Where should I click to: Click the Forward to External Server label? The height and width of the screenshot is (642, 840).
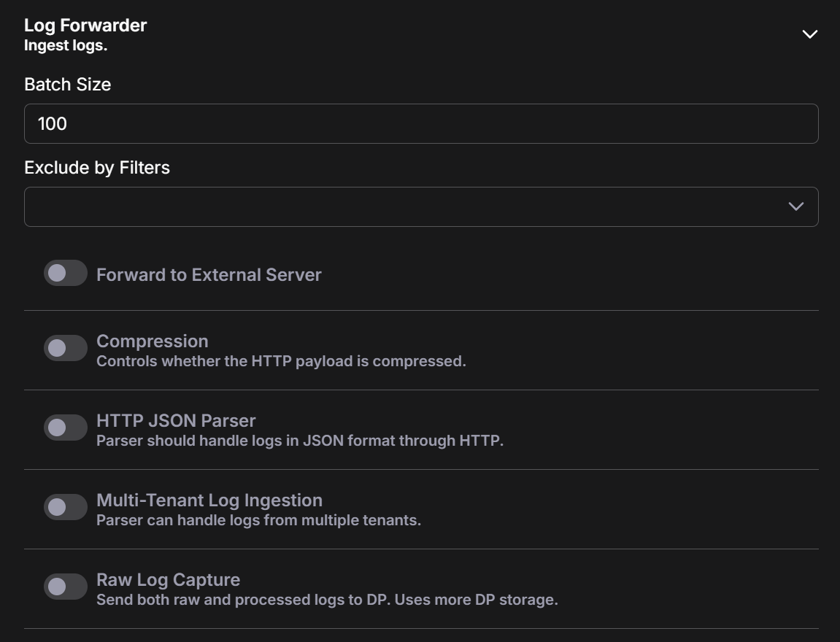point(209,275)
